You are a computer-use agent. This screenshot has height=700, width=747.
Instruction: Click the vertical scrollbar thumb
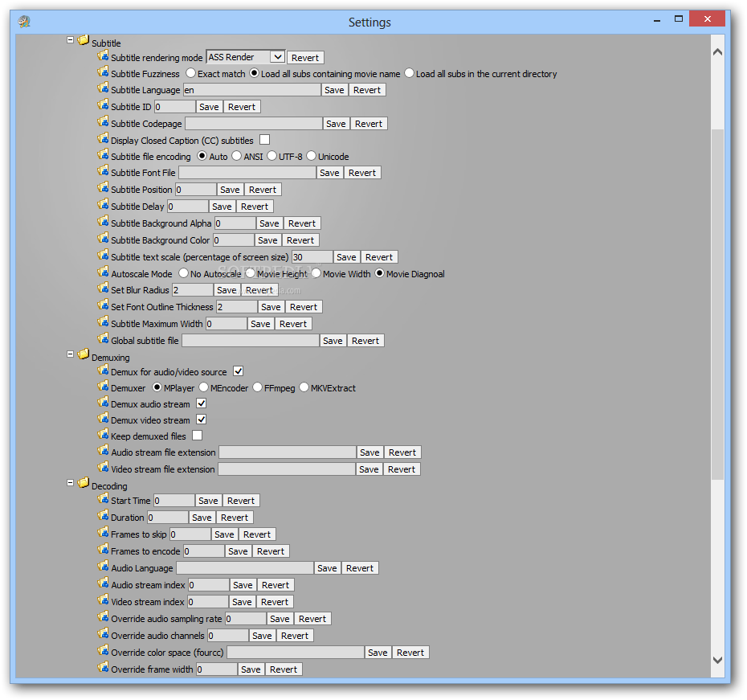tap(717, 304)
